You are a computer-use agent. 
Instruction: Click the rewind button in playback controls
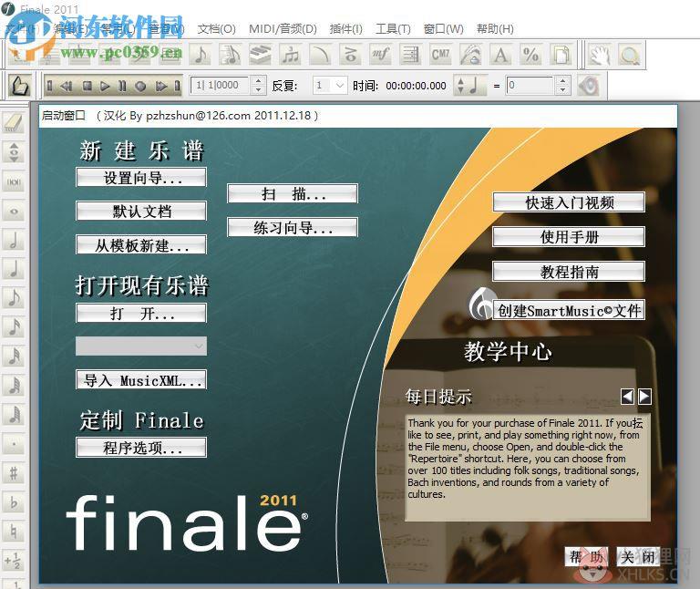67,86
